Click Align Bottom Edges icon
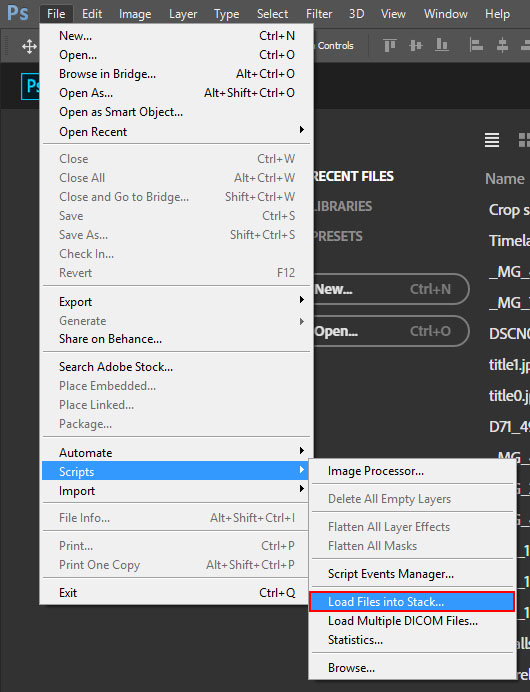The image size is (530, 692). 442,45
